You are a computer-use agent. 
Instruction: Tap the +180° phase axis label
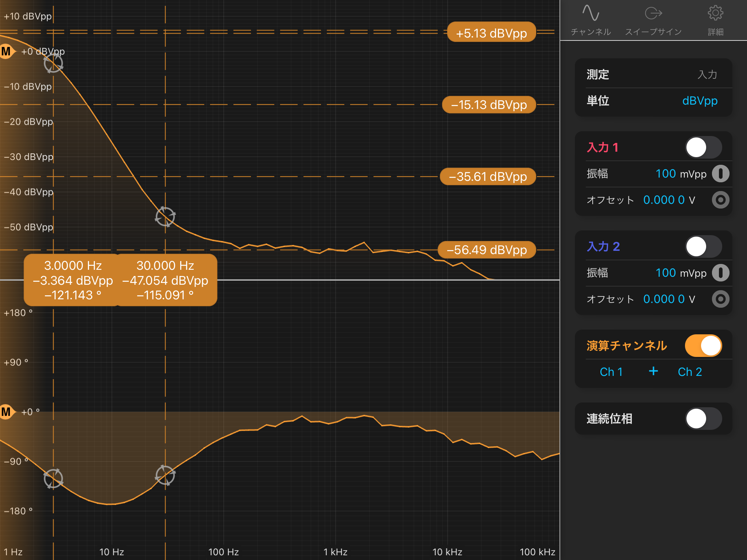18,313
